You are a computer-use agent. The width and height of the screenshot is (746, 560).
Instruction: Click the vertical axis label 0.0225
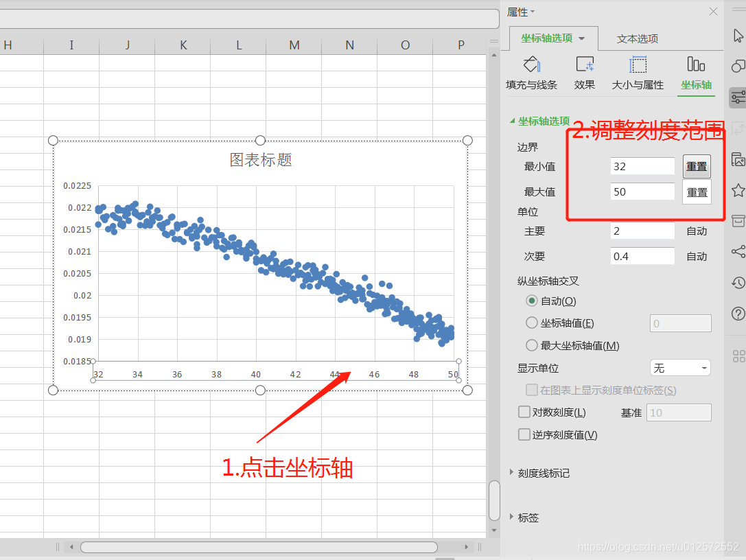(77, 185)
